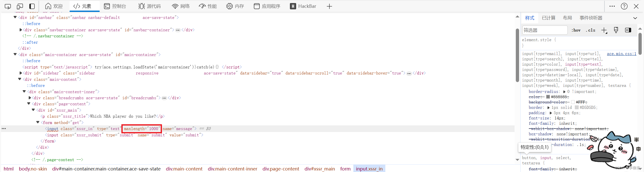Image resolution: width=644 pixels, height=172 pixels.
Task: Collapse the page-content div node
Action: click(x=29, y=104)
